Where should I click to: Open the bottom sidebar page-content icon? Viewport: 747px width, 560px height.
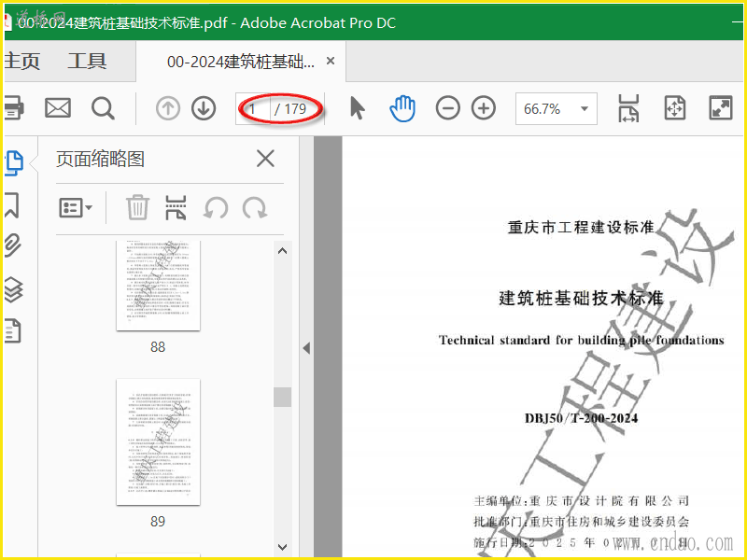click(13, 331)
